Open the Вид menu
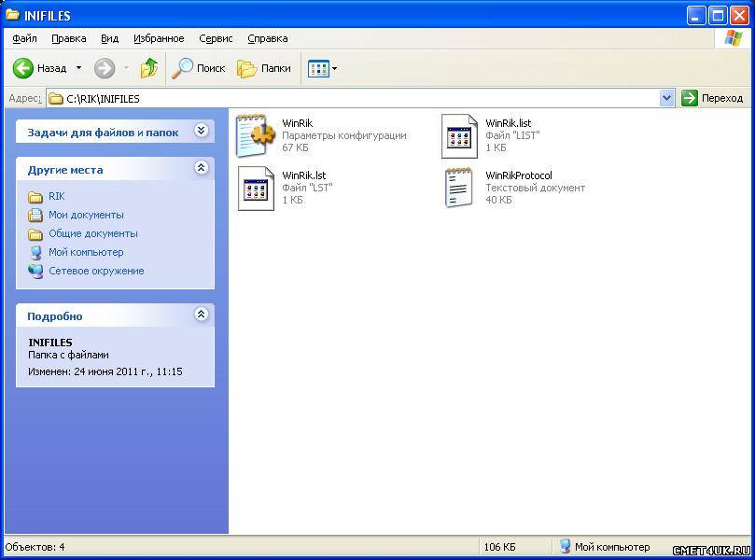 [110, 38]
